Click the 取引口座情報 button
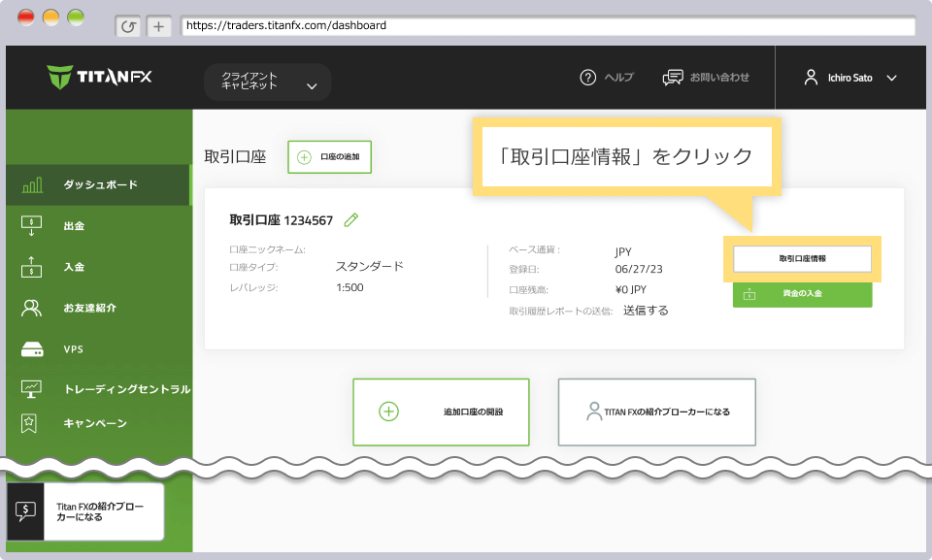The width and height of the screenshot is (932, 560). coord(803,258)
